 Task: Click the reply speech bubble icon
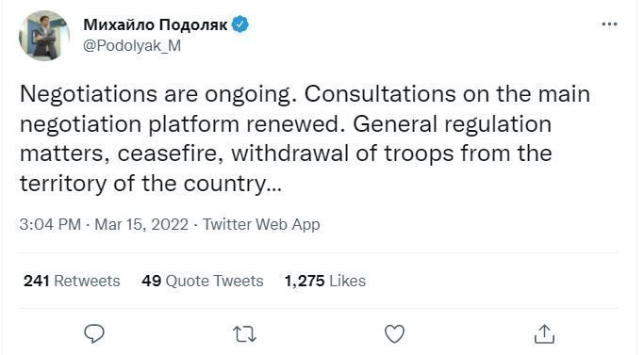(94, 333)
